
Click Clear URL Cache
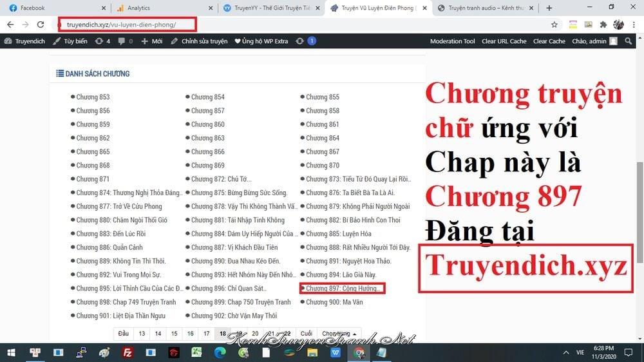504,41
